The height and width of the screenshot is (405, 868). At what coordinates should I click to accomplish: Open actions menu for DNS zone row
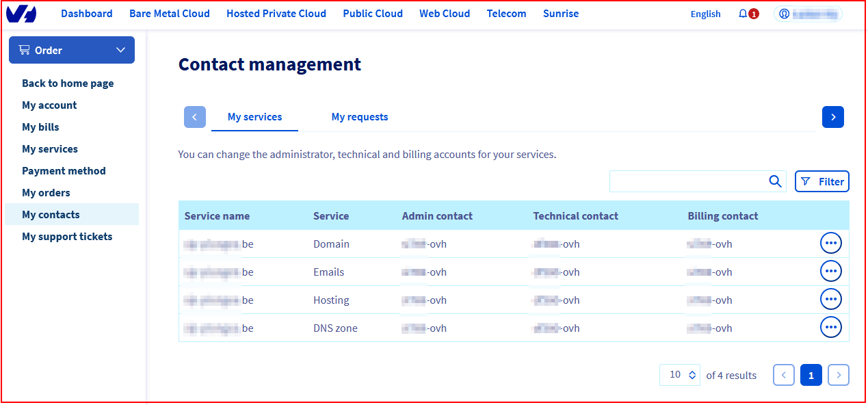(x=830, y=328)
